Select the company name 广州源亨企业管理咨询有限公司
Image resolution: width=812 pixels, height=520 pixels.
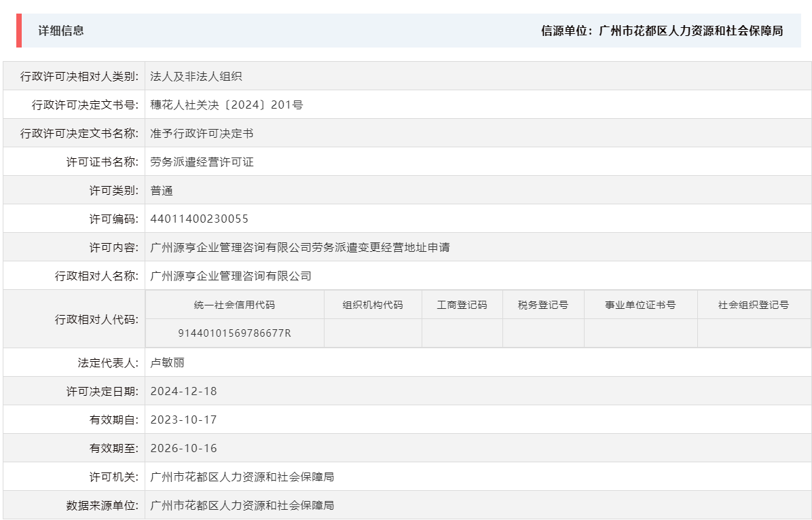[x=231, y=275]
